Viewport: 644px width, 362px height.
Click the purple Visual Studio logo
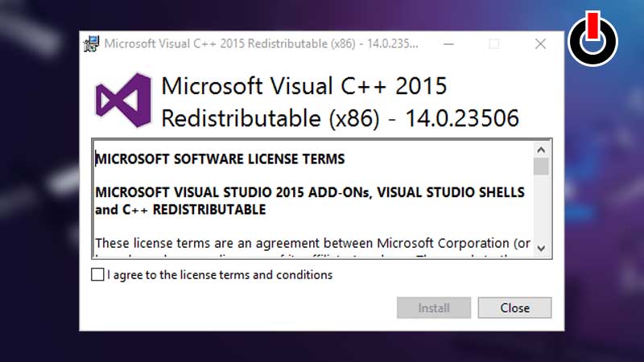123,101
